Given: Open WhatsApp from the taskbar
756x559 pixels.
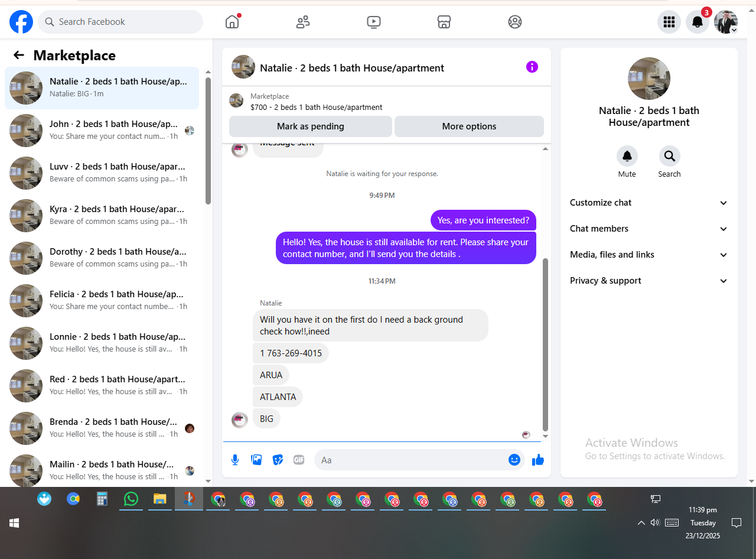Looking at the screenshot, I should click(x=131, y=499).
